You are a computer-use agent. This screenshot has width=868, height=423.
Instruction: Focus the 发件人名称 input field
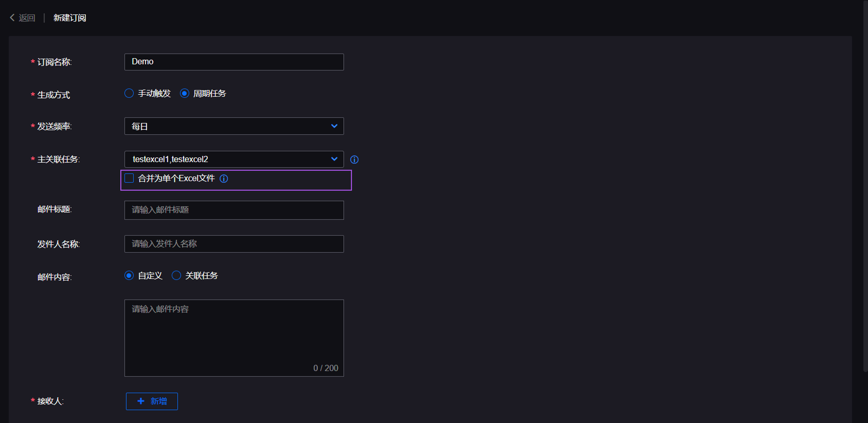pos(234,244)
